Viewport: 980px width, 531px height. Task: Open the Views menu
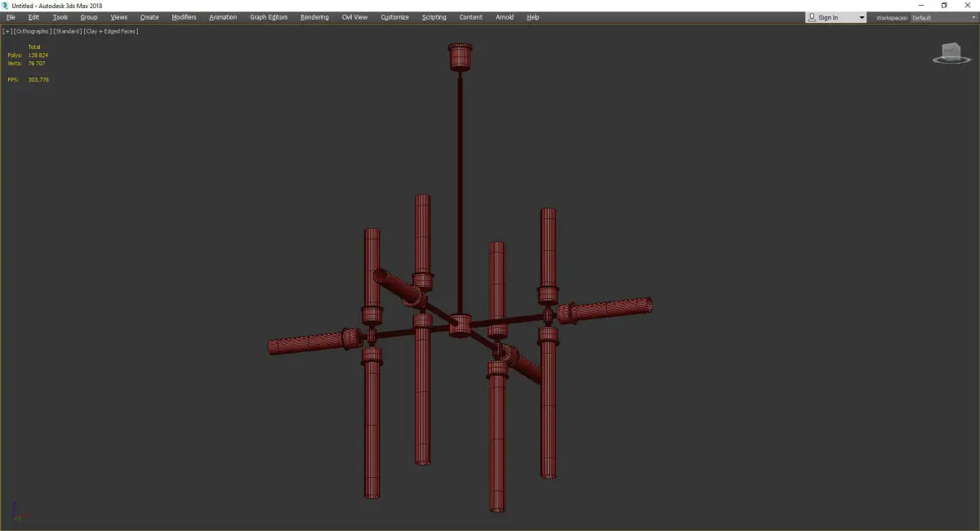pyautogui.click(x=119, y=17)
